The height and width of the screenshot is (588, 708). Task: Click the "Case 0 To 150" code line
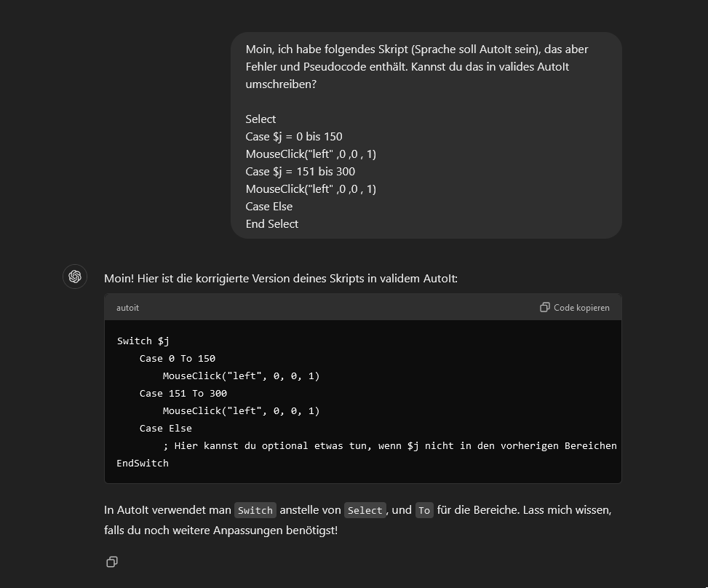177,358
